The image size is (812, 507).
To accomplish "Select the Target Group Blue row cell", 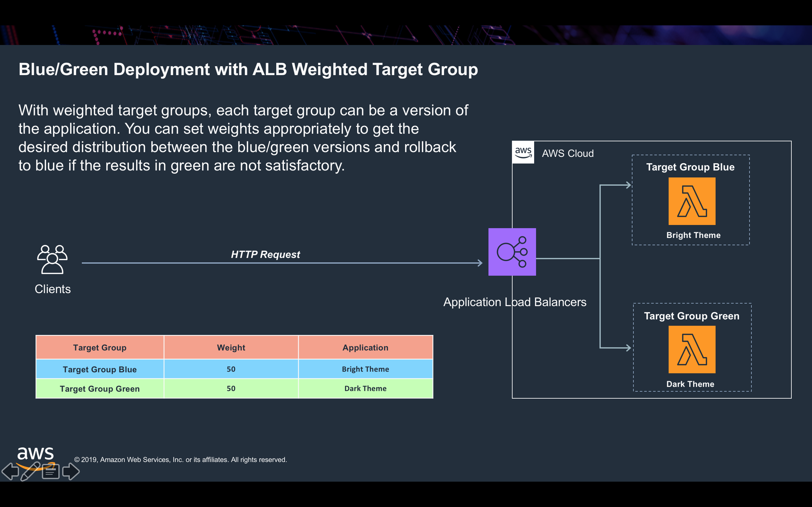I will [100, 369].
